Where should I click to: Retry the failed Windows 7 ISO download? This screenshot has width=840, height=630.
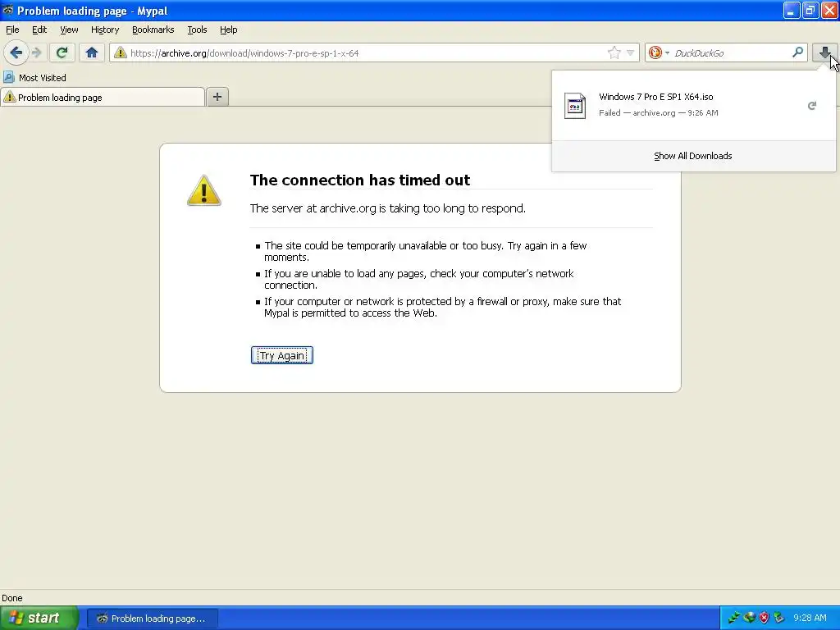coord(811,106)
